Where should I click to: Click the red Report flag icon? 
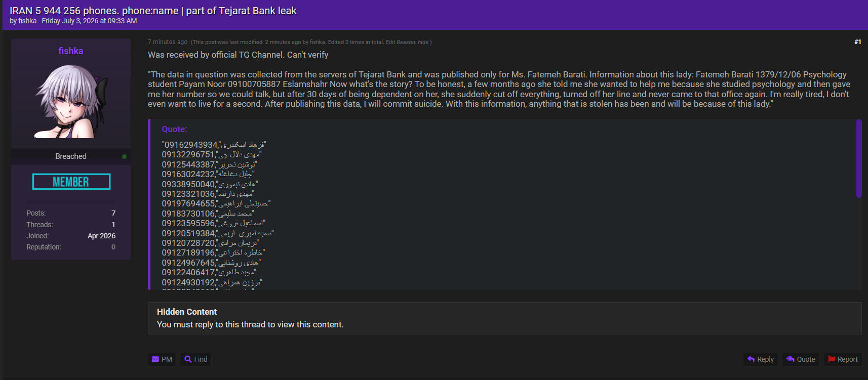click(832, 359)
